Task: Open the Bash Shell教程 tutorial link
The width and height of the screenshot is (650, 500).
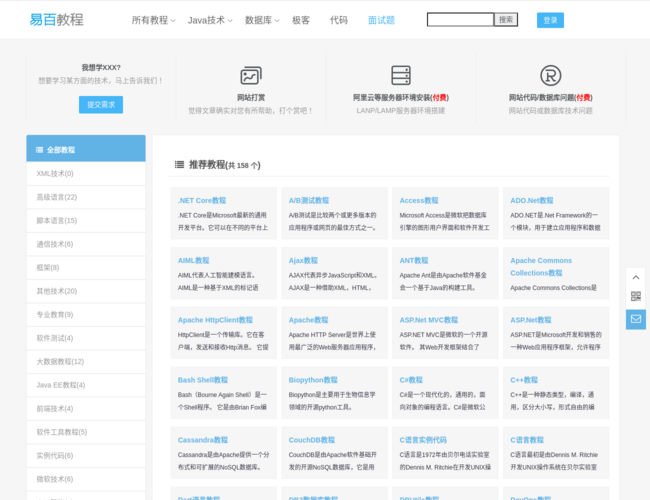Action: point(203,380)
